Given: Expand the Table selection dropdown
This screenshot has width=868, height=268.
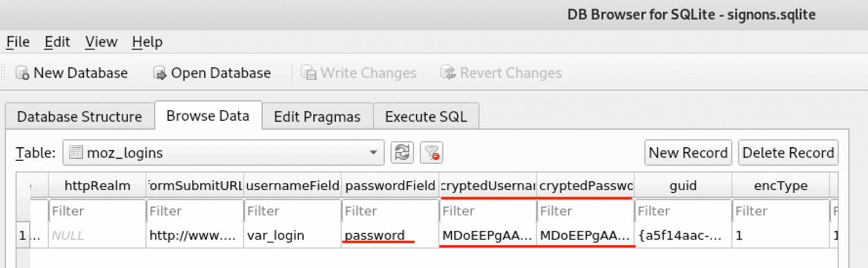Looking at the screenshot, I should (373, 153).
